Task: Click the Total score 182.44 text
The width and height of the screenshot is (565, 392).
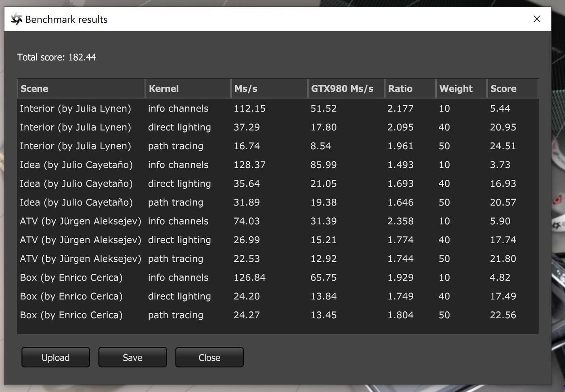Action: click(x=56, y=57)
